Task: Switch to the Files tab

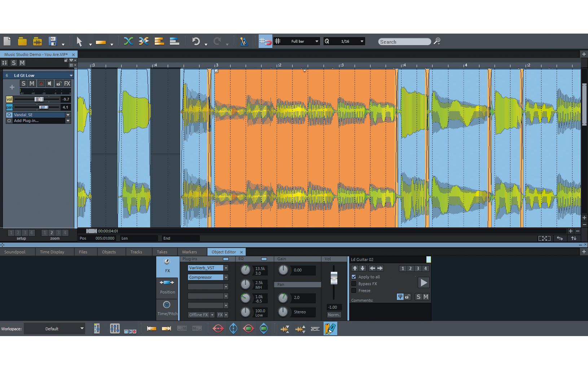Action: tap(83, 252)
